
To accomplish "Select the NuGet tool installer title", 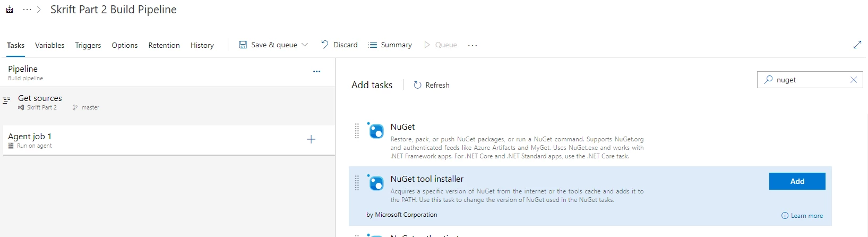I will click(427, 179).
